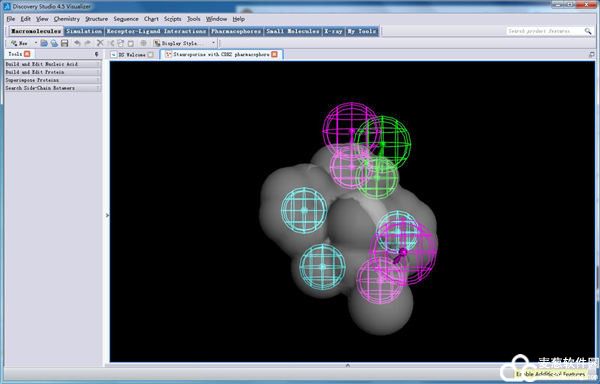
Task: Close the Tools panel tab
Action: 27,54
